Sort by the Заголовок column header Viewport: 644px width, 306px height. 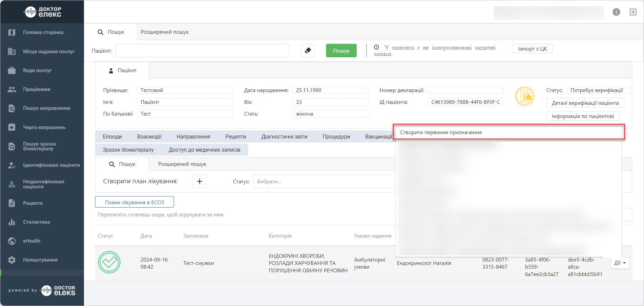[196, 236]
